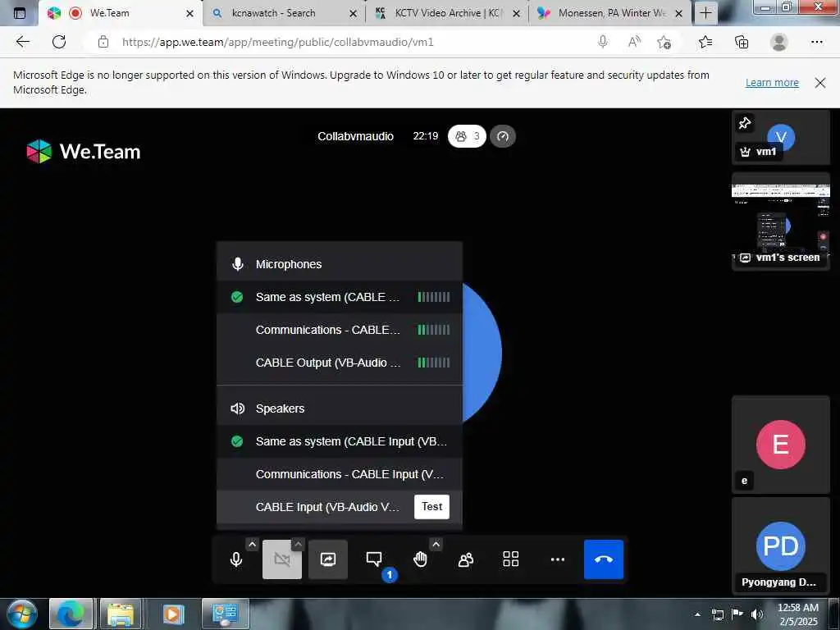Image resolution: width=840 pixels, height=630 pixels.
Task: Click the pin icon on vm1 tile
Action: [x=745, y=123]
